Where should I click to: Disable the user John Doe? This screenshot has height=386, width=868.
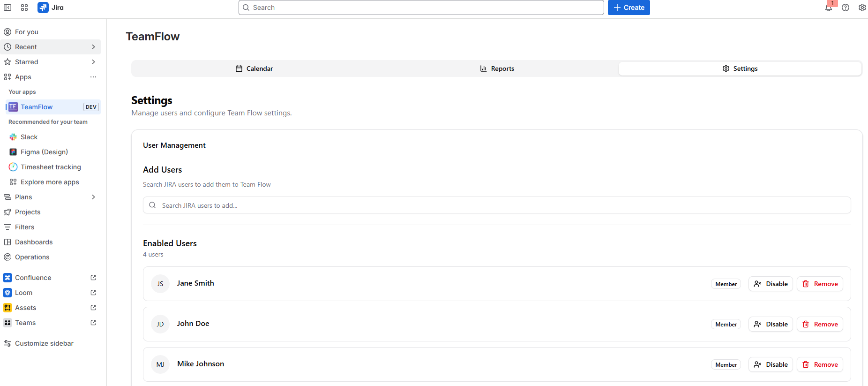(771, 324)
